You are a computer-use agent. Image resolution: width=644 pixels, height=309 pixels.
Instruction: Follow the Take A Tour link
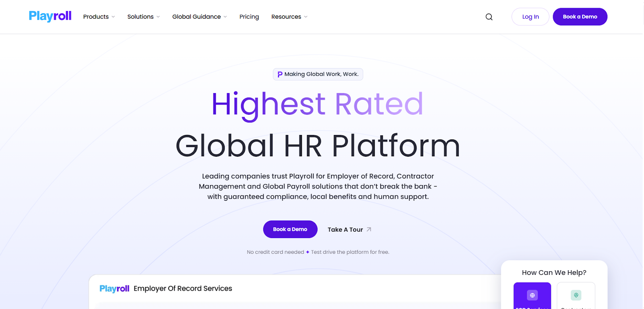pos(349,230)
